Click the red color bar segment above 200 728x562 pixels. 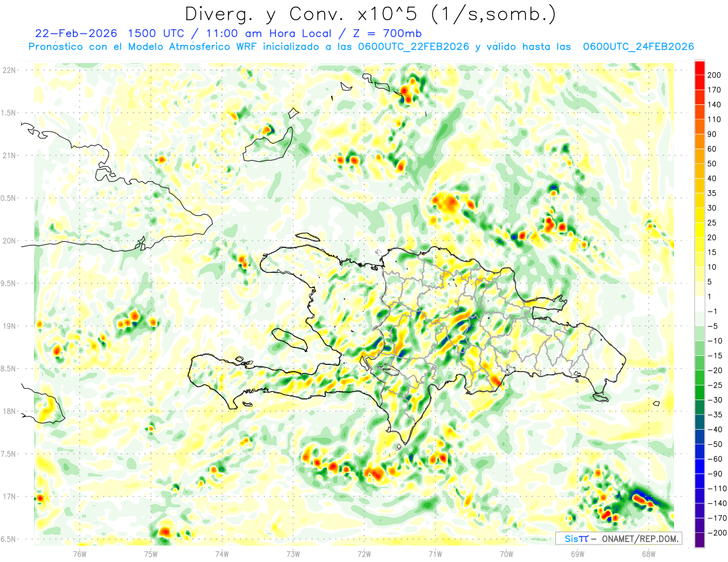pos(699,68)
